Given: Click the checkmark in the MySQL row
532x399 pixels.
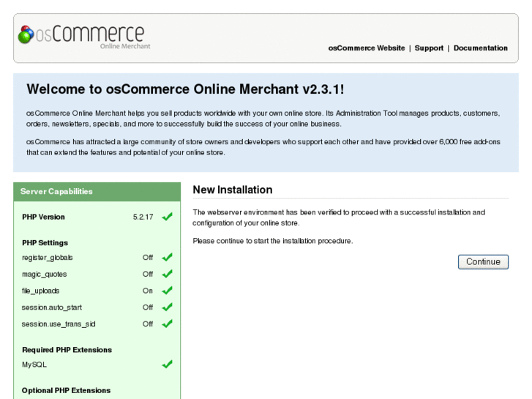Looking at the screenshot, I should pos(167,365).
